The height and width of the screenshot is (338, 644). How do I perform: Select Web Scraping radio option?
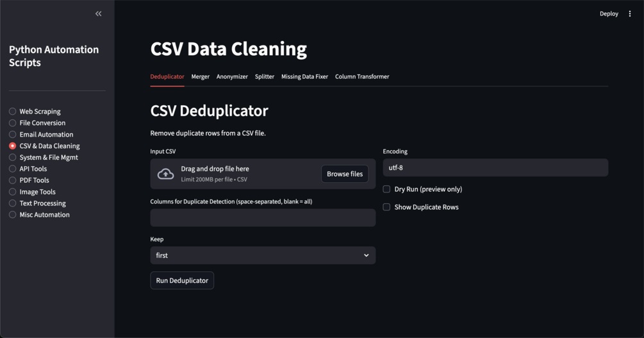coord(13,112)
